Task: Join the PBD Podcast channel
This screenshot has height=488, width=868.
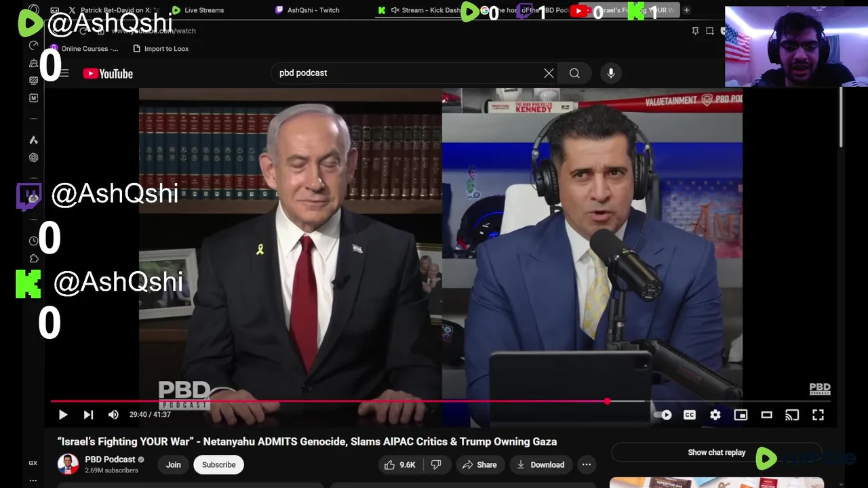Action: pos(174,465)
